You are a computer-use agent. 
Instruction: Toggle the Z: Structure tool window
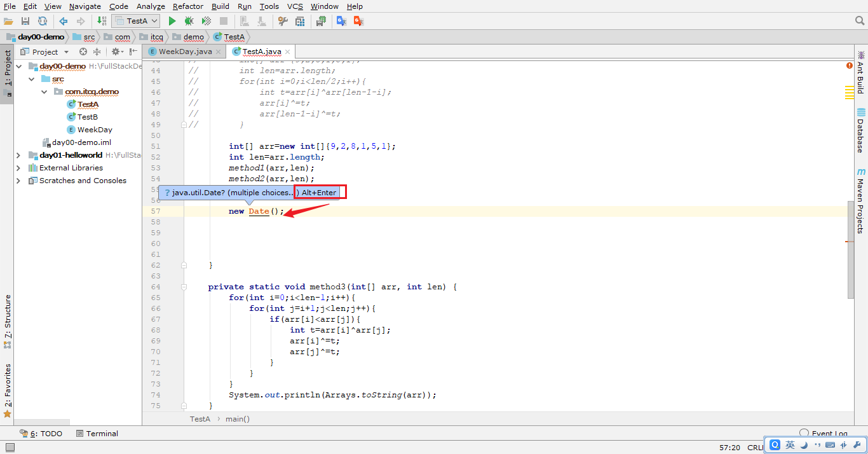7,321
